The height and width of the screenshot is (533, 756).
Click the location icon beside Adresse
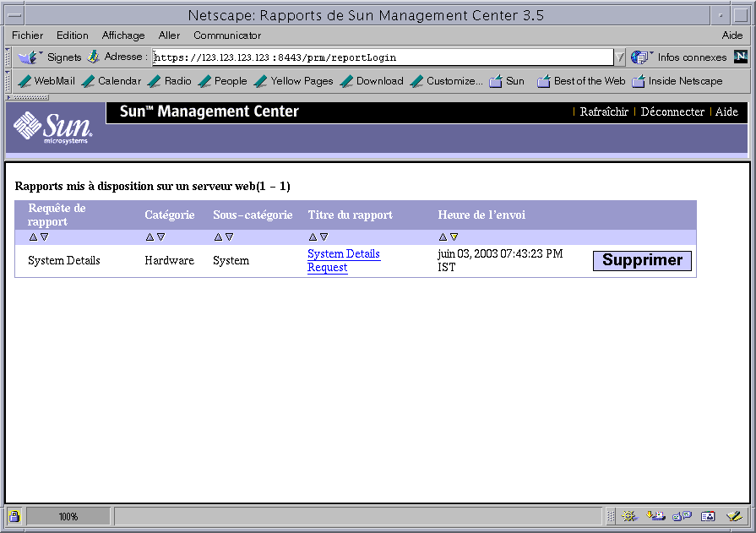93,57
